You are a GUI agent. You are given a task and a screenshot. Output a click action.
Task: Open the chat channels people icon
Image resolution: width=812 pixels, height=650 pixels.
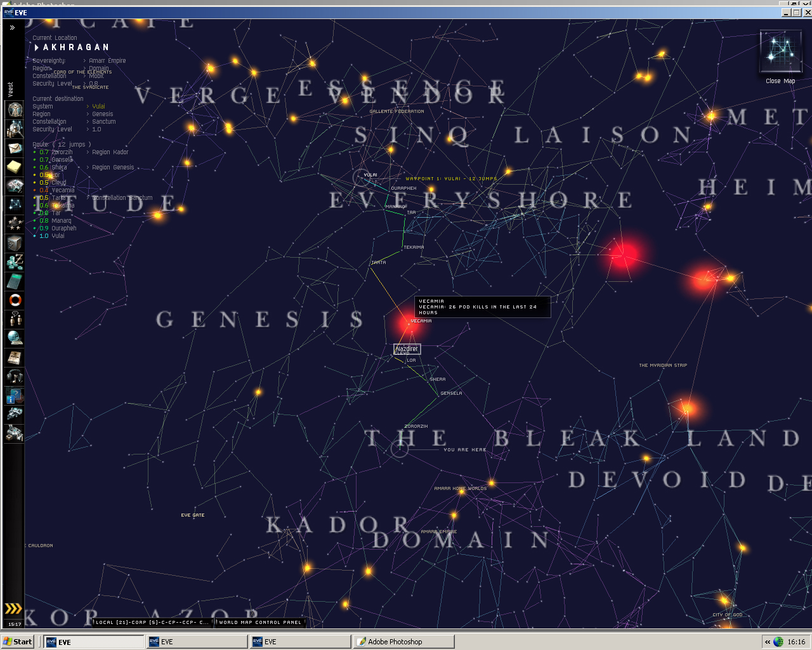tap(15, 319)
